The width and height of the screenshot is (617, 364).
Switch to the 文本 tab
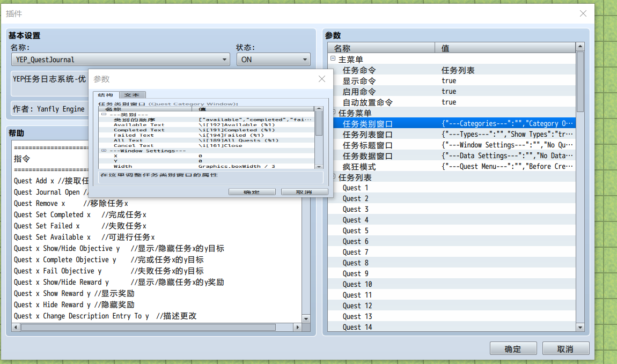132,95
